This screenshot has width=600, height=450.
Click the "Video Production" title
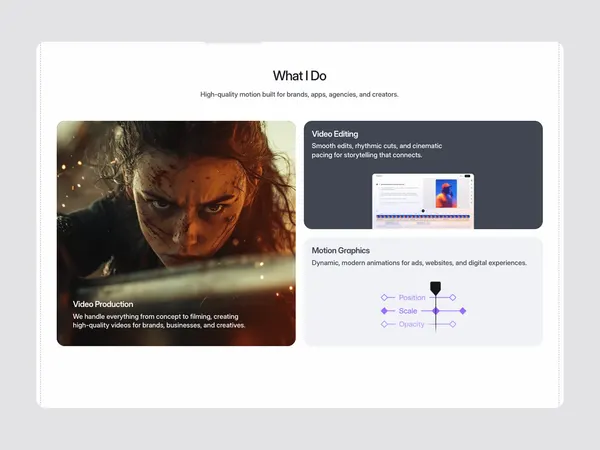(103, 304)
